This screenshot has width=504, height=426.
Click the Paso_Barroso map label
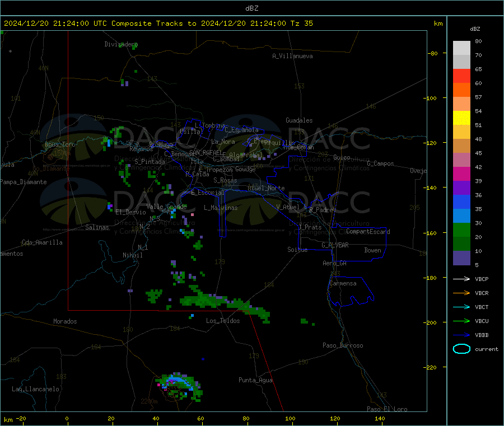click(x=343, y=345)
